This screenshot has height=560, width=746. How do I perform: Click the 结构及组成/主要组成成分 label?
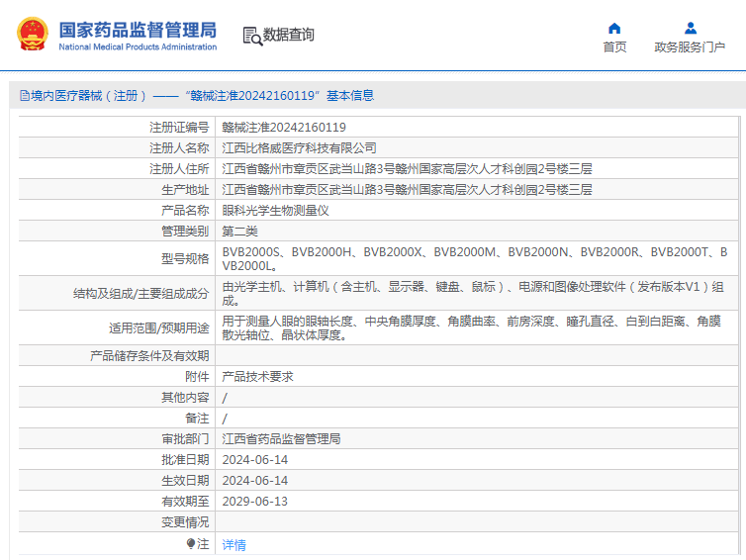[140, 294]
